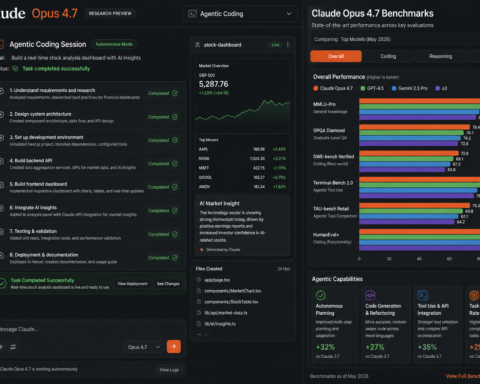This screenshot has height=384, width=480.
Task: Expand step 6 Integrate AI insights
Action: (92, 211)
